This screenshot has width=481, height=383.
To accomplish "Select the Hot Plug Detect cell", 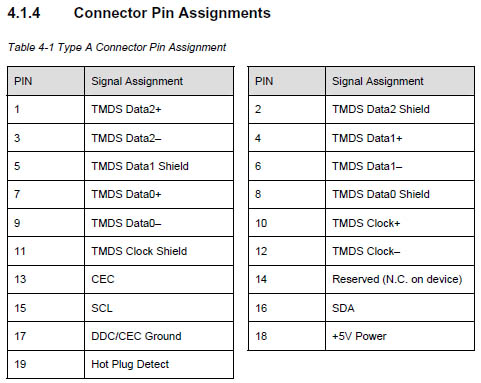I will (x=159, y=364).
